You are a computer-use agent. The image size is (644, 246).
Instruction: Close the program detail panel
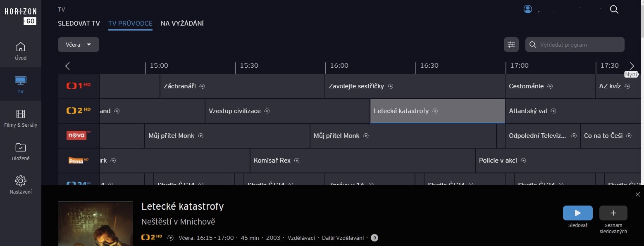click(637, 194)
